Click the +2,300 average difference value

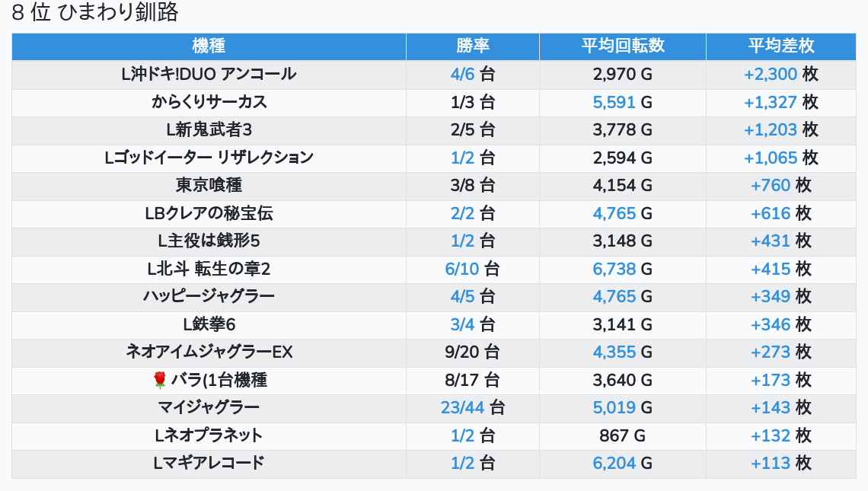[771, 75]
